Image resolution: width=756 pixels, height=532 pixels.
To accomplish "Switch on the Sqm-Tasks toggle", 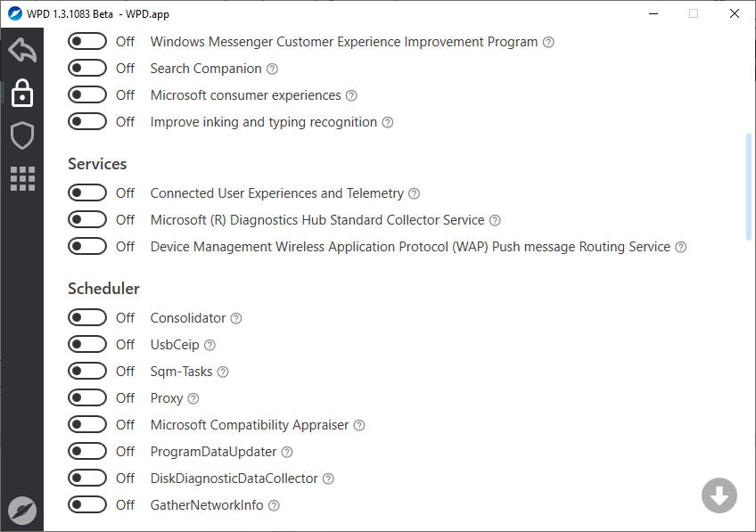I will click(x=87, y=372).
